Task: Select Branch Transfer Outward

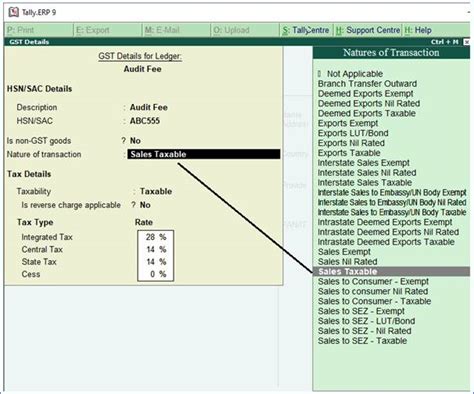Action: (367, 84)
